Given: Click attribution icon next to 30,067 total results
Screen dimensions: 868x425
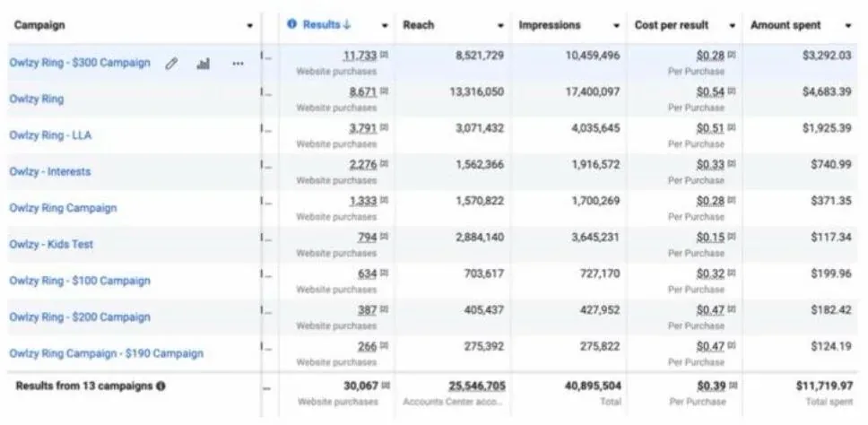Looking at the screenshot, I should 386,386.
